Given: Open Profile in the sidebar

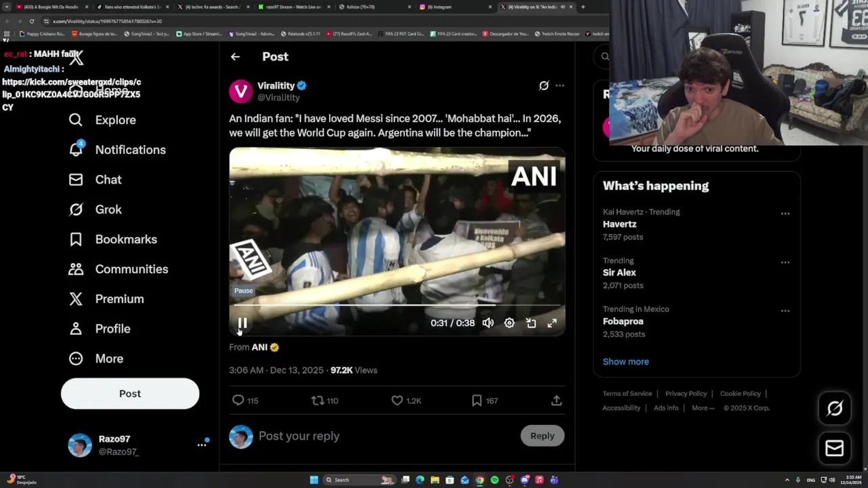Looking at the screenshot, I should [x=100, y=329].
